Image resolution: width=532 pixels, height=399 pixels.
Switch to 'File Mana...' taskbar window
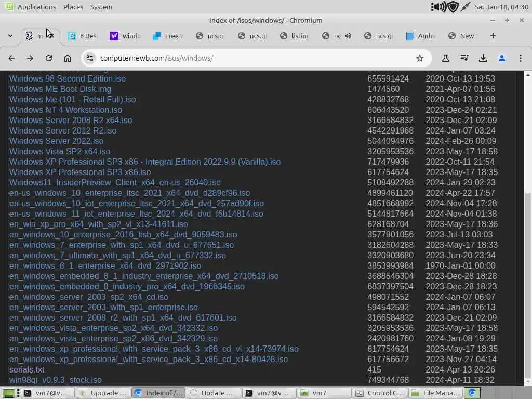pos(435,393)
